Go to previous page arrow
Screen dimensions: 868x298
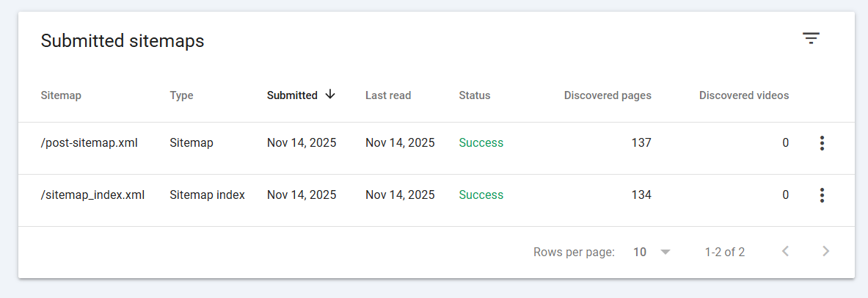tap(785, 252)
